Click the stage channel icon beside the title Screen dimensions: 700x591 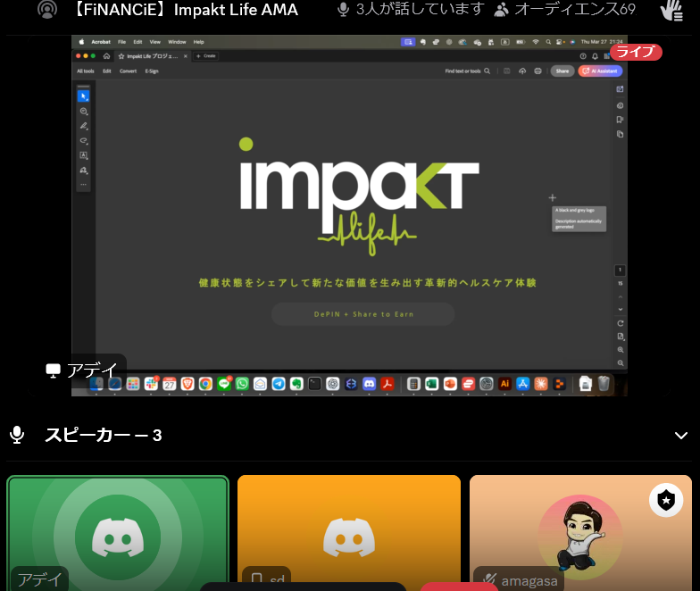pyautogui.click(x=47, y=9)
